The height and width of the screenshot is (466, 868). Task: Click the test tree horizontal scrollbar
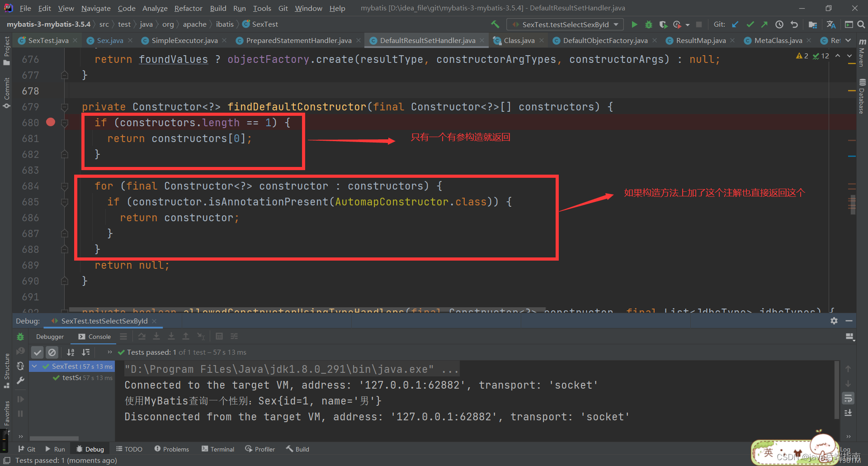point(54,438)
